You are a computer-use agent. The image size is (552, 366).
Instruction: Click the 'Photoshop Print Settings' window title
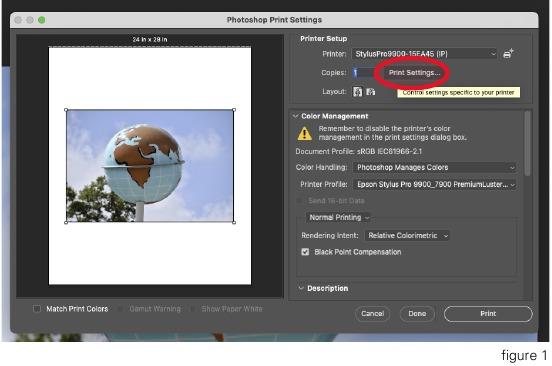[x=274, y=20]
